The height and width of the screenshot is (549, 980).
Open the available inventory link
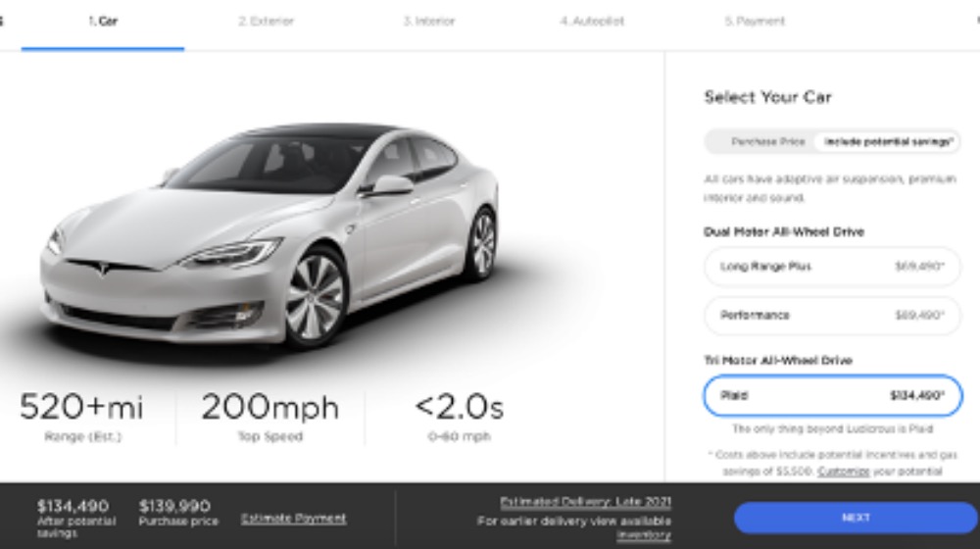click(x=644, y=535)
